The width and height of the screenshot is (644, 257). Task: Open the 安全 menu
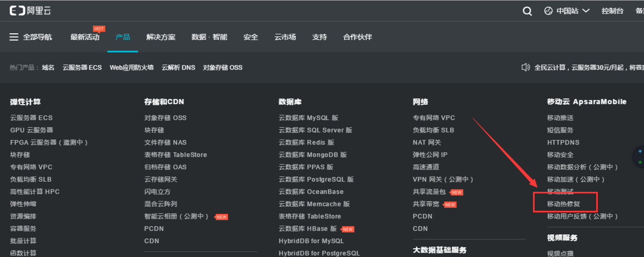(251, 37)
